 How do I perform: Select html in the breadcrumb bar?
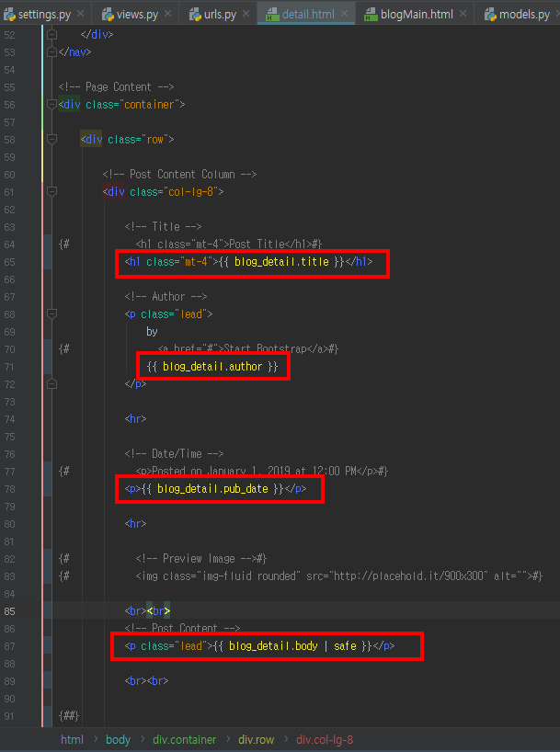coord(72,739)
